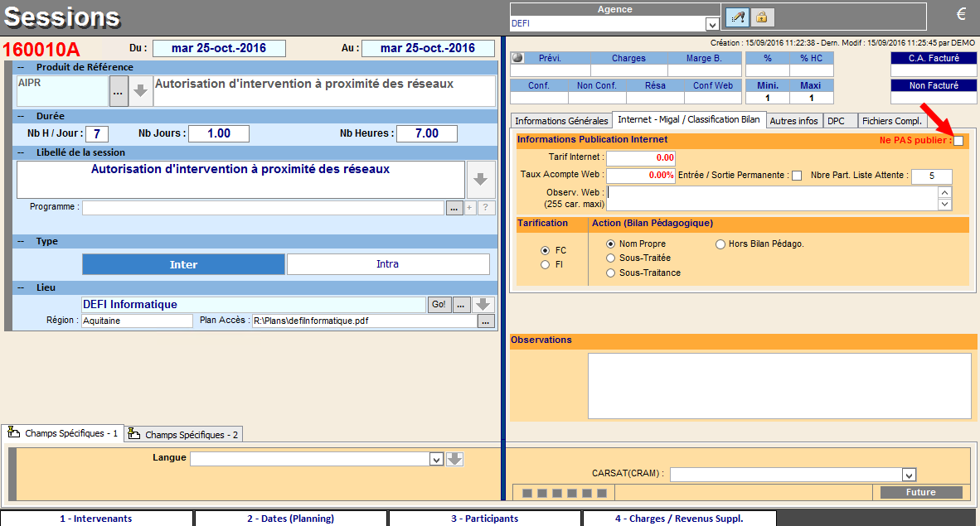Open the Champs Spécifiques - 2 tab
Image resolution: width=980 pixels, height=526 pixels.
click(183, 434)
